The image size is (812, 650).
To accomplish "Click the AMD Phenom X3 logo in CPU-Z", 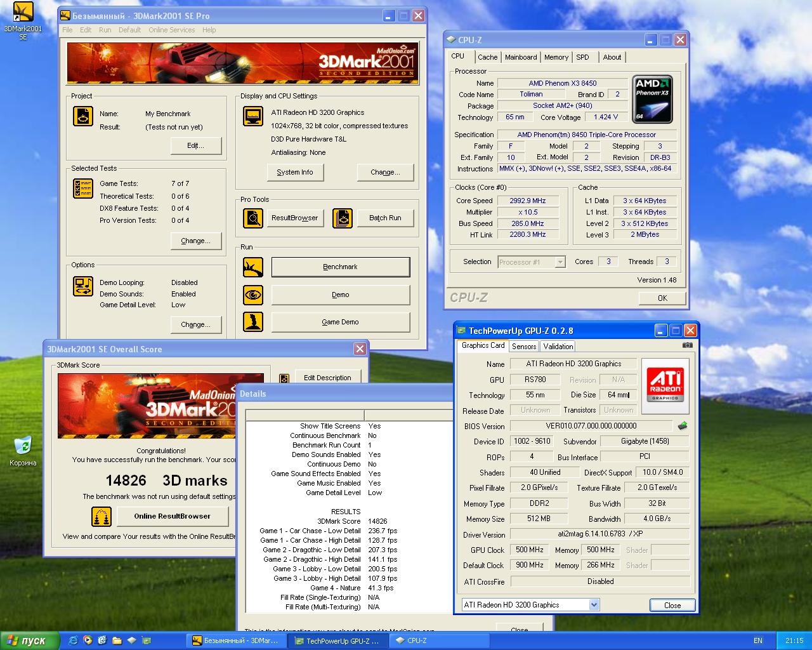I will (x=653, y=99).
